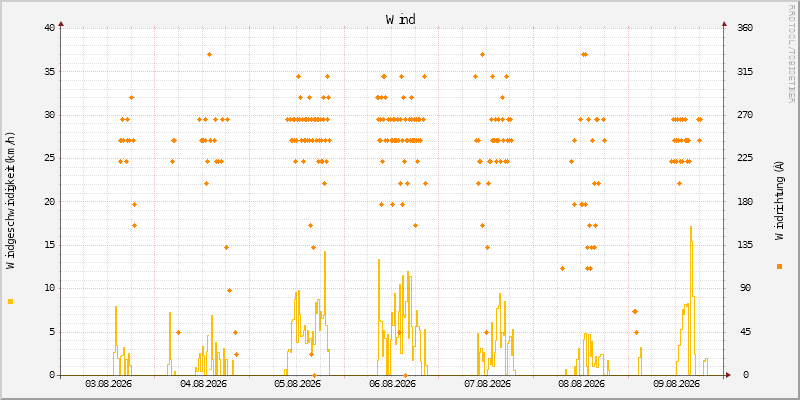The height and width of the screenshot is (400, 800).
Task: Click left axis value 10
Action: pos(49,288)
